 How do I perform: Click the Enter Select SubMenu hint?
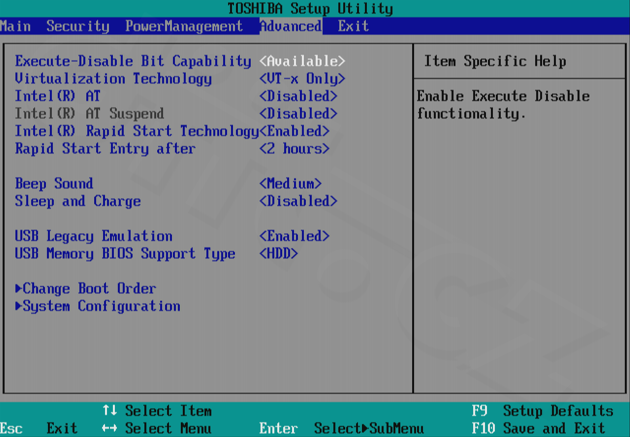click(341, 428)
